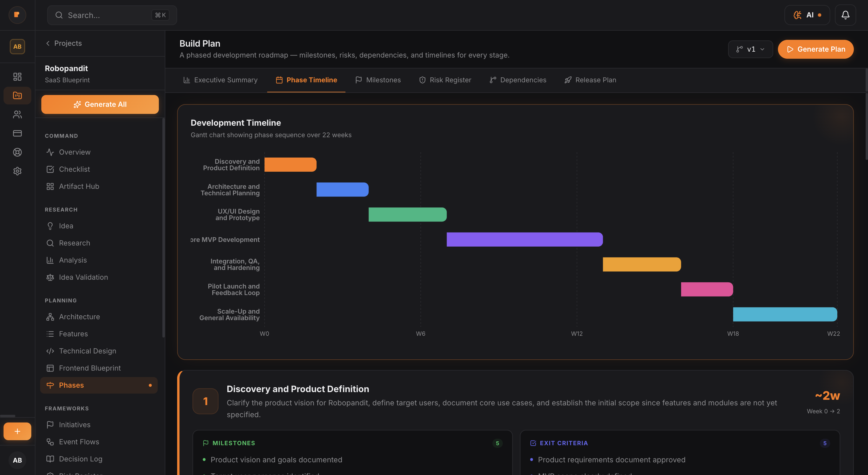Open Settings with the gear icon
The image size is (868, 475).
click(17, 171)
